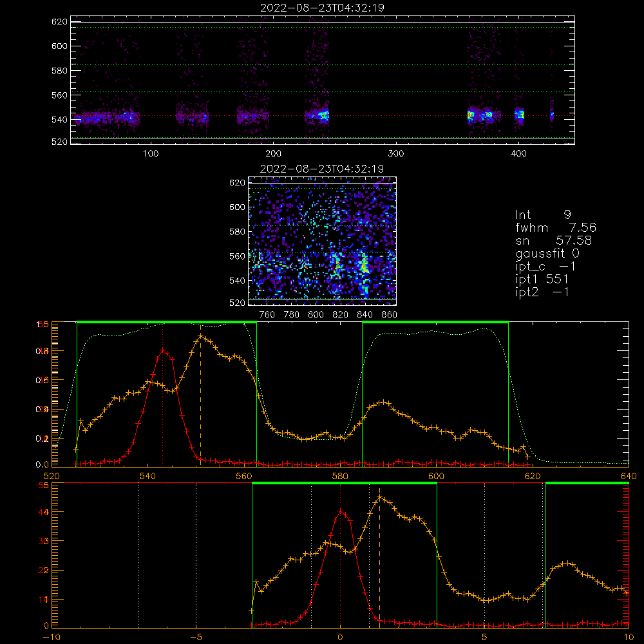
Task: Click x-axis label 860 of the small image
Action: pyautogui.click(x=390, y=315)
